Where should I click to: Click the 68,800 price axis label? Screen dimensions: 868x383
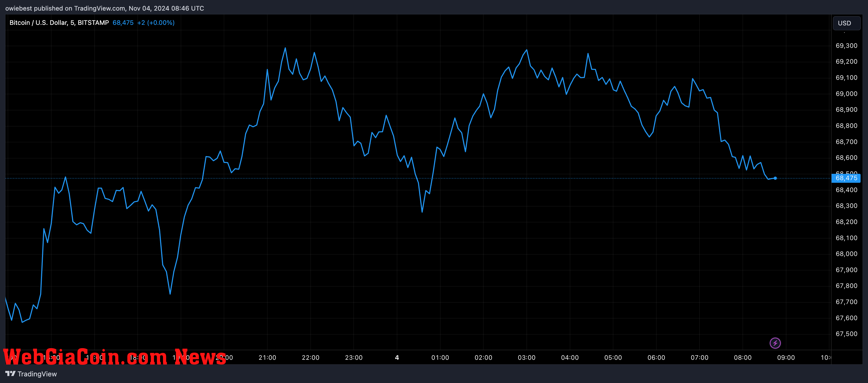click(846, 126)
